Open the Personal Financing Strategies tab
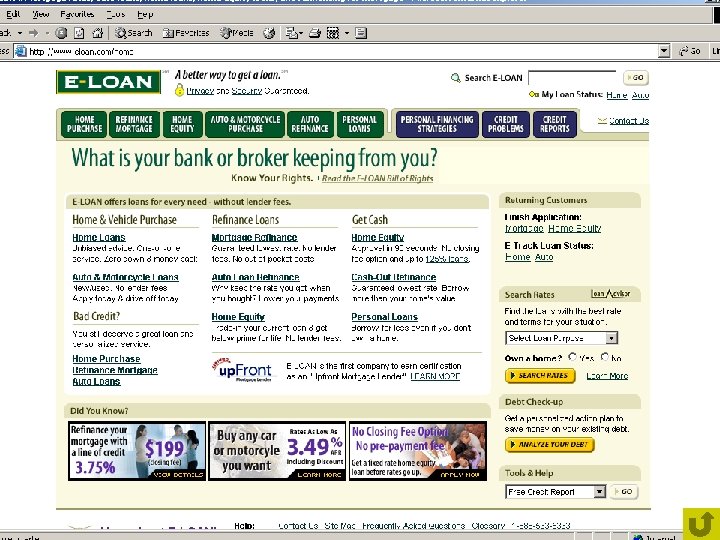The height and width of the screenshot is (540, 720). click(437, 124)
